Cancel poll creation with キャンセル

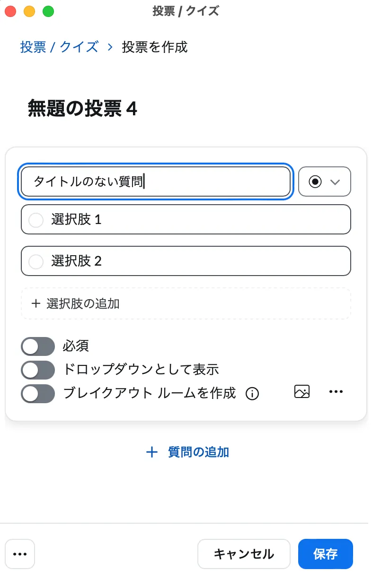(244, 554)
